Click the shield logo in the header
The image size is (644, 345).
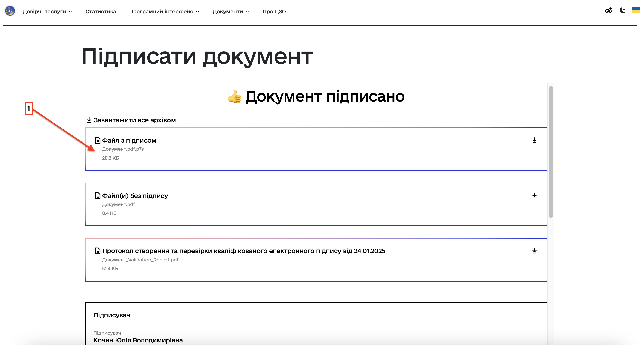(10, 11)
